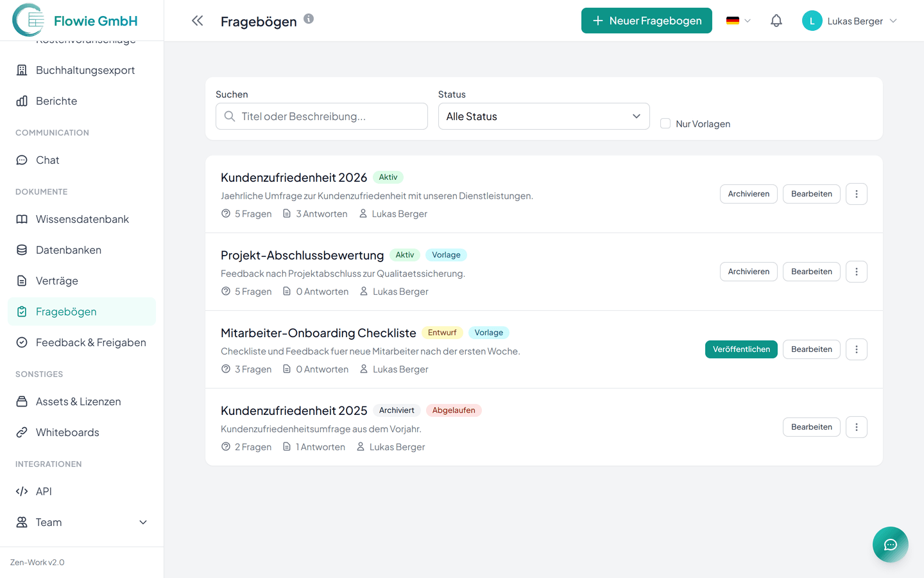Enable the Nur Vorlagen checkbox
The height and width of the screenshot is (578, 924).
(x=665, y=123)
